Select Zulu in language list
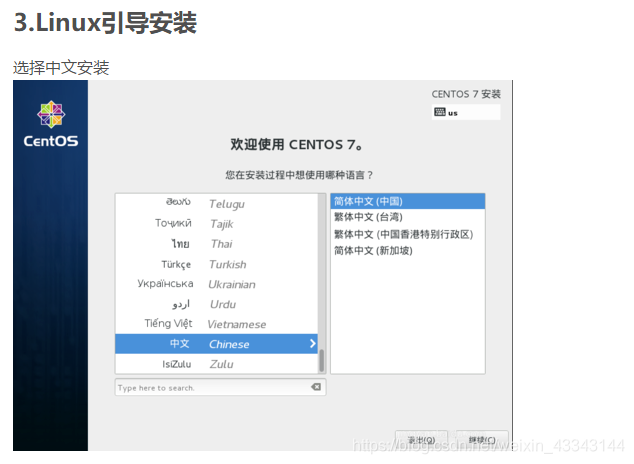The image size is (634, 464). 217,364
